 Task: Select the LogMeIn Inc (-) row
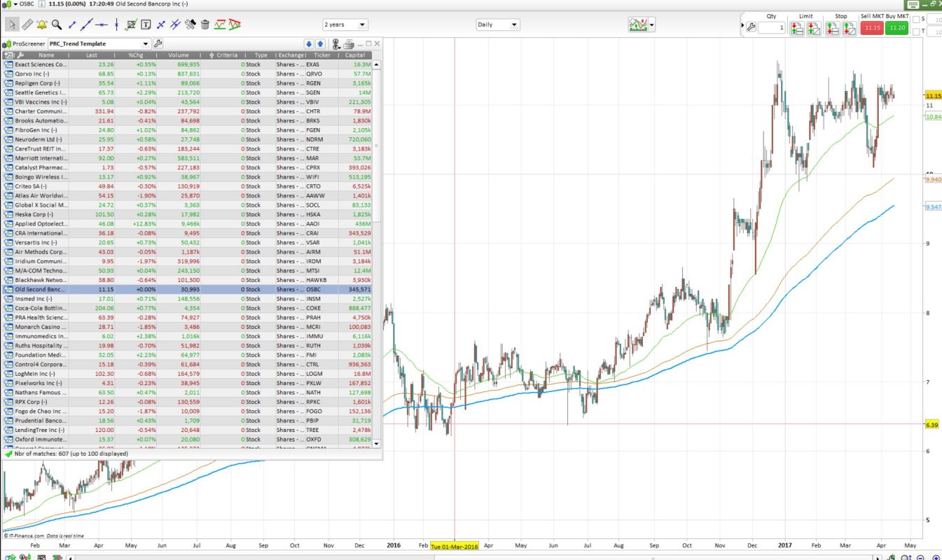coord(188,374)
